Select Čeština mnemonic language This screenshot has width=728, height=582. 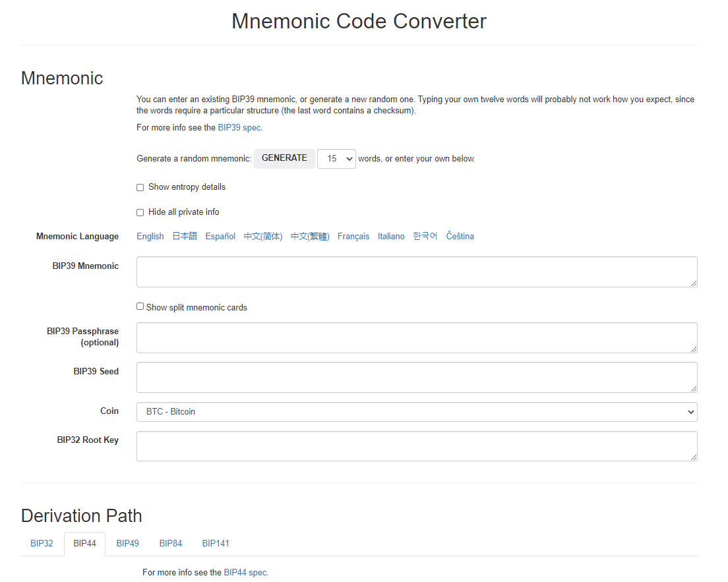pyautogui.click(x=460, y=236)
